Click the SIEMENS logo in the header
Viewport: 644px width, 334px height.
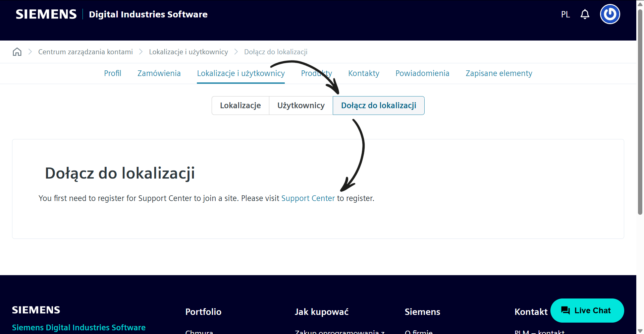click(x=46, y=14)
